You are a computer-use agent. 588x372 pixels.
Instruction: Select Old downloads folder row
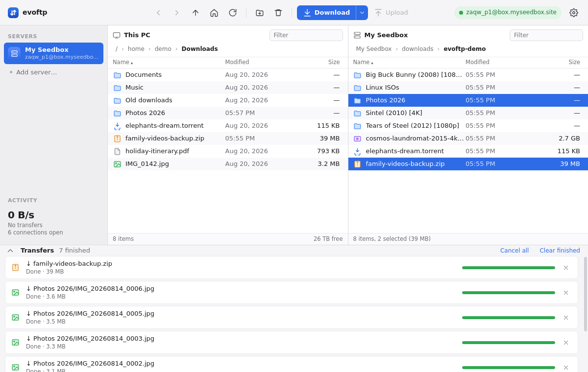[228, 100]
